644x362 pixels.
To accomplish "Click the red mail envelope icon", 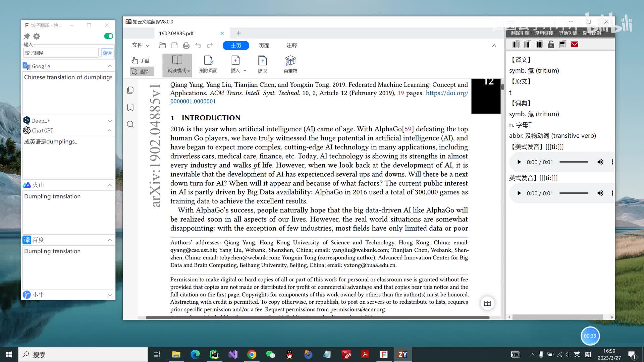I will point(574,45).
